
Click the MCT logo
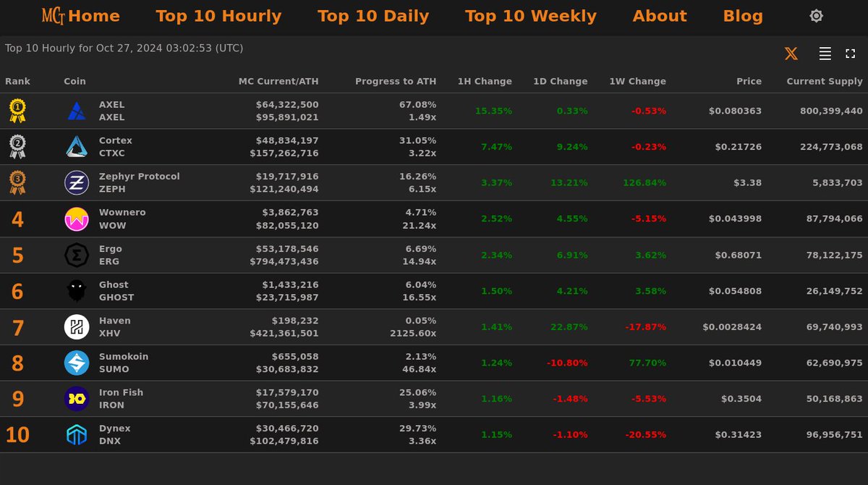click(53, 16)
